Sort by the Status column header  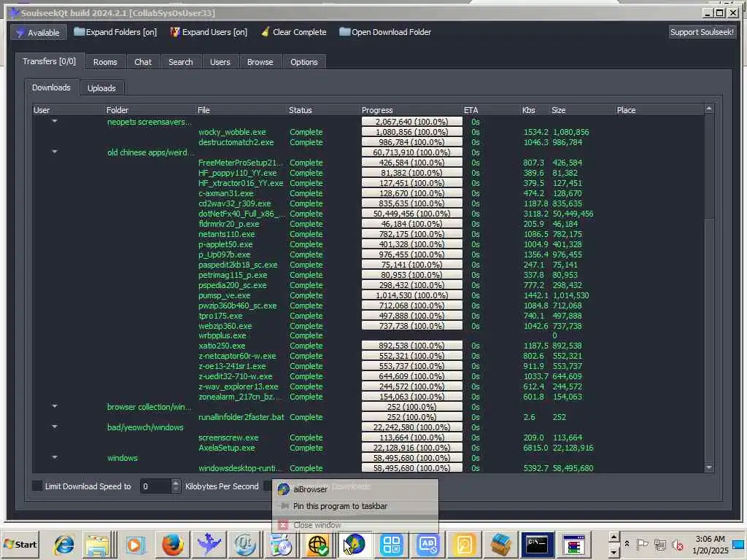[x=324, y=110]
